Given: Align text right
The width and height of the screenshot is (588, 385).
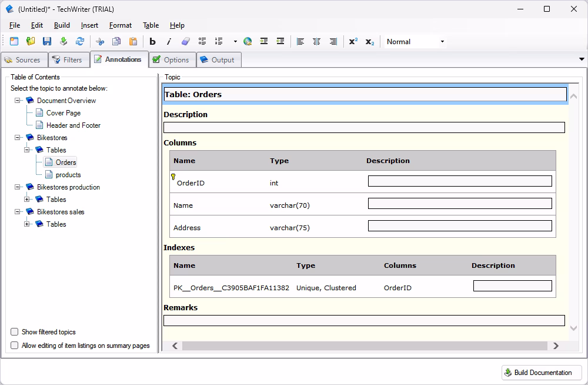Looking at the screenshot, I should [x=333, y=41].
